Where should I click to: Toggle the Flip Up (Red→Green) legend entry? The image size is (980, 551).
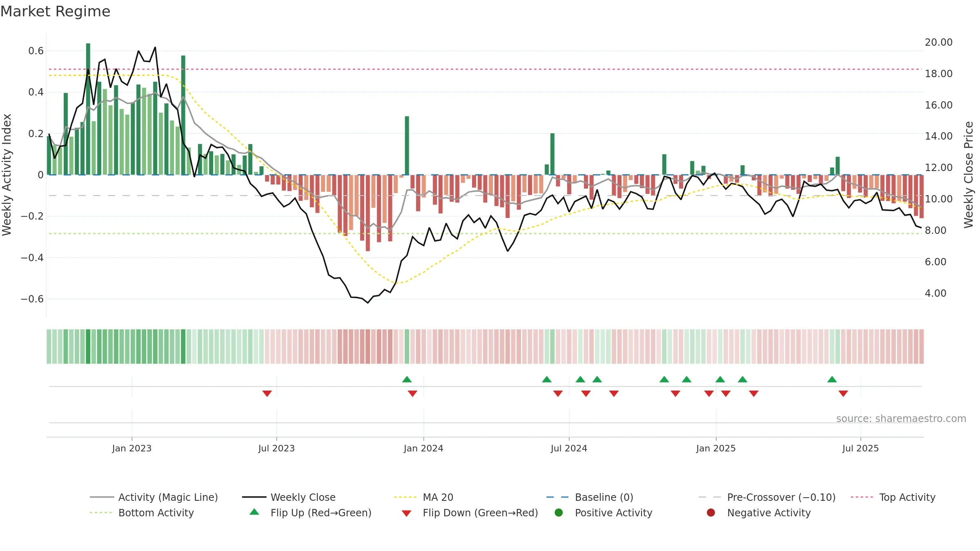[x=310, y=513]
